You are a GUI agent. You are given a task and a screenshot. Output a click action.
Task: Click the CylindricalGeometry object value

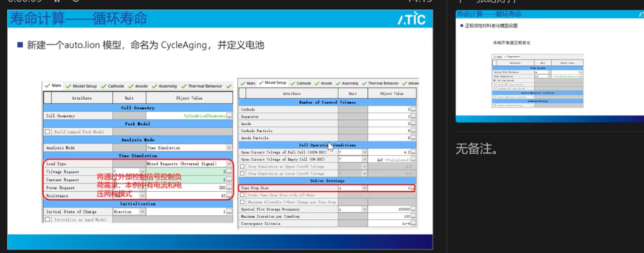tap(204, 116)
